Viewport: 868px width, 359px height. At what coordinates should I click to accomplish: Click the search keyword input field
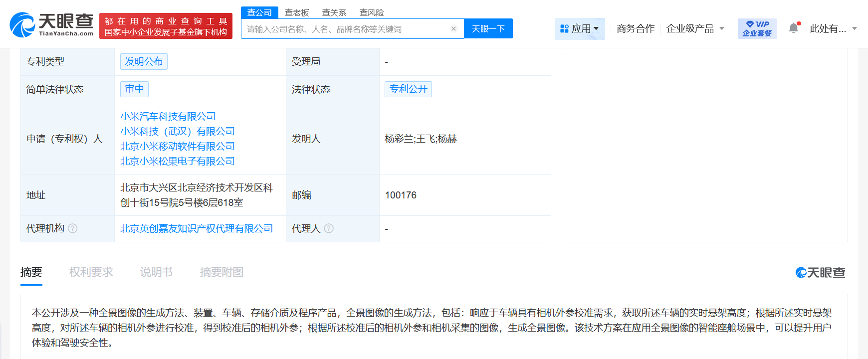tap(347, 29)
